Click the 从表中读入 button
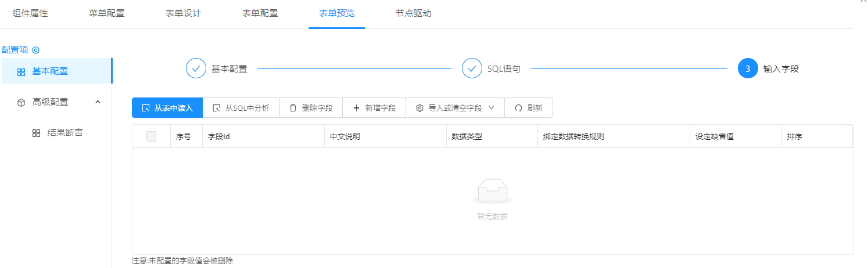 click(x=167, y=108)
